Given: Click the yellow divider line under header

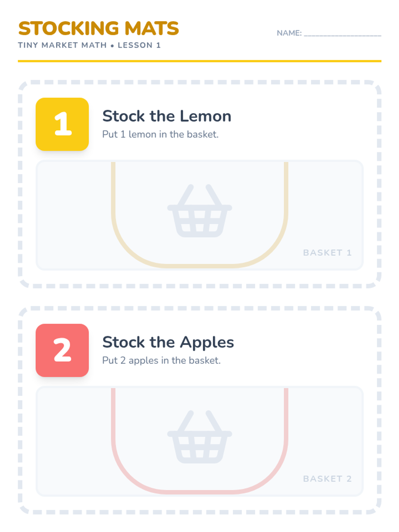Looking at the screenshot, I should (199, 61).
